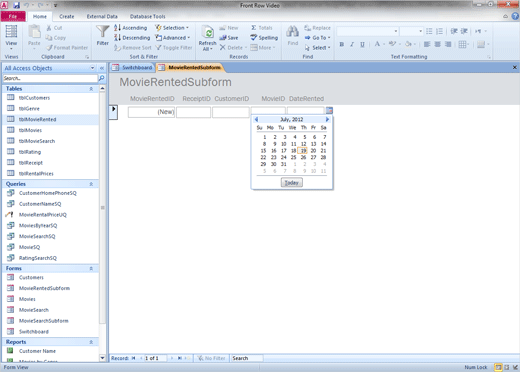Collapse the Forms group
Viewport: 520px width, 372px height.
91,269
